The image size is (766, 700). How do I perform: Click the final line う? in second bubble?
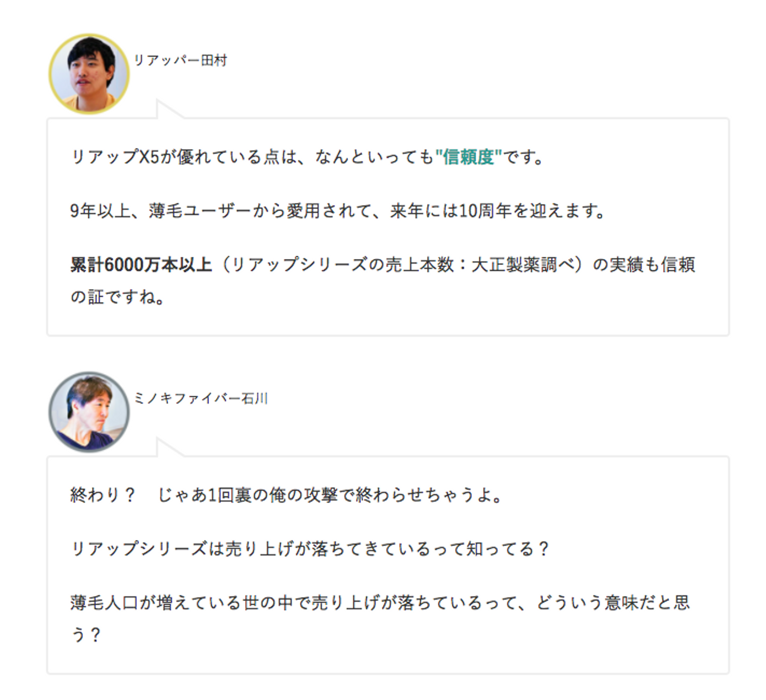(85, 635)
